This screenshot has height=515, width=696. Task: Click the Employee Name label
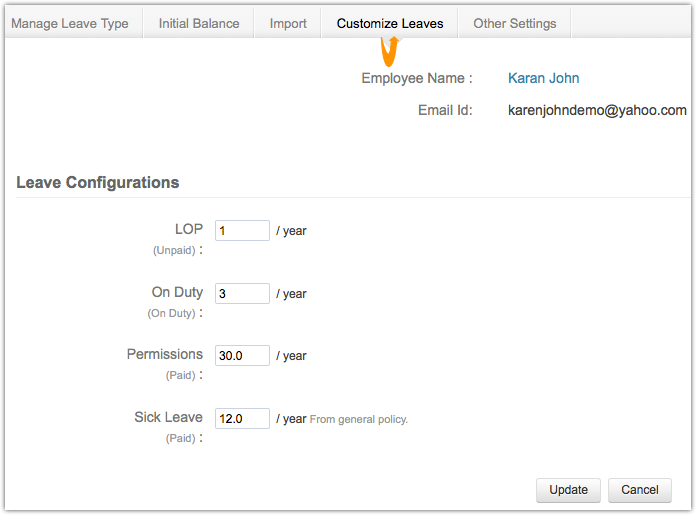(x=416, y=78)
